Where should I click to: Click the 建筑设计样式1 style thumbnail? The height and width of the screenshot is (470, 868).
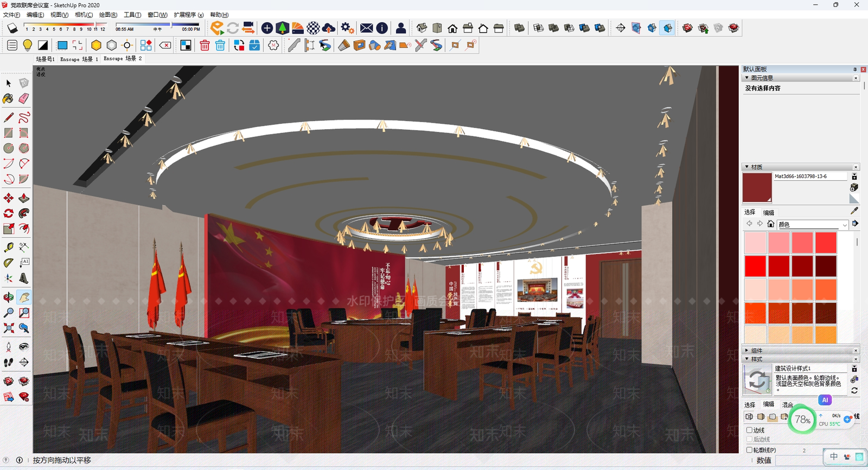[x=757, y=379]
